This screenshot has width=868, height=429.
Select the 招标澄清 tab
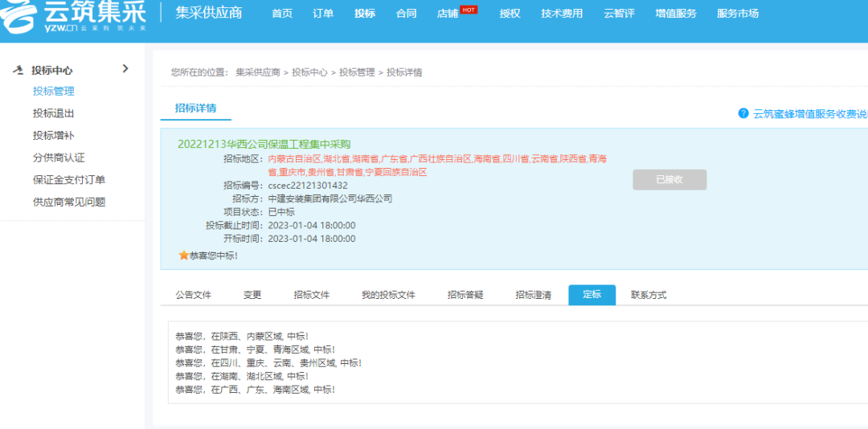click(534, 295)
